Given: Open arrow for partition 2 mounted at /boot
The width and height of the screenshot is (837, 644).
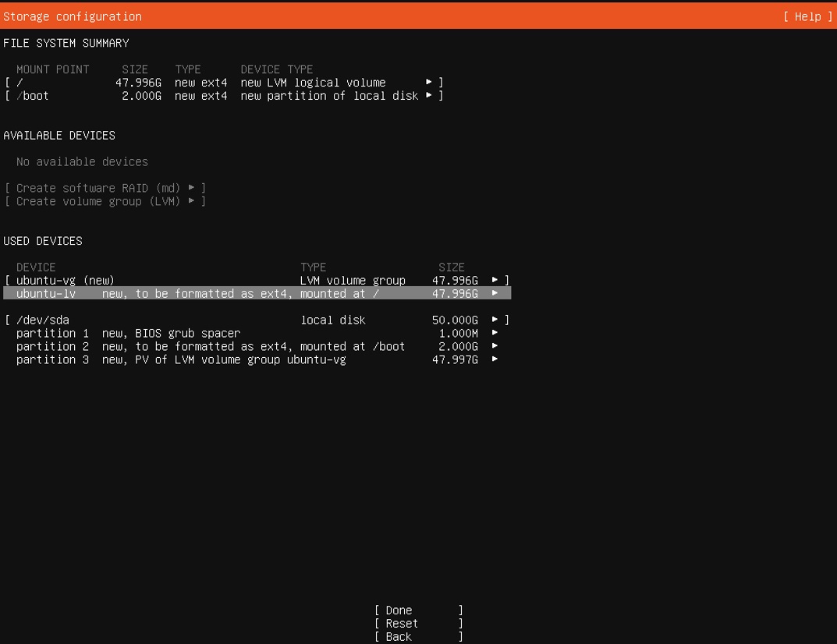Looking at the screenshot, I should click(x=495, y=345).
